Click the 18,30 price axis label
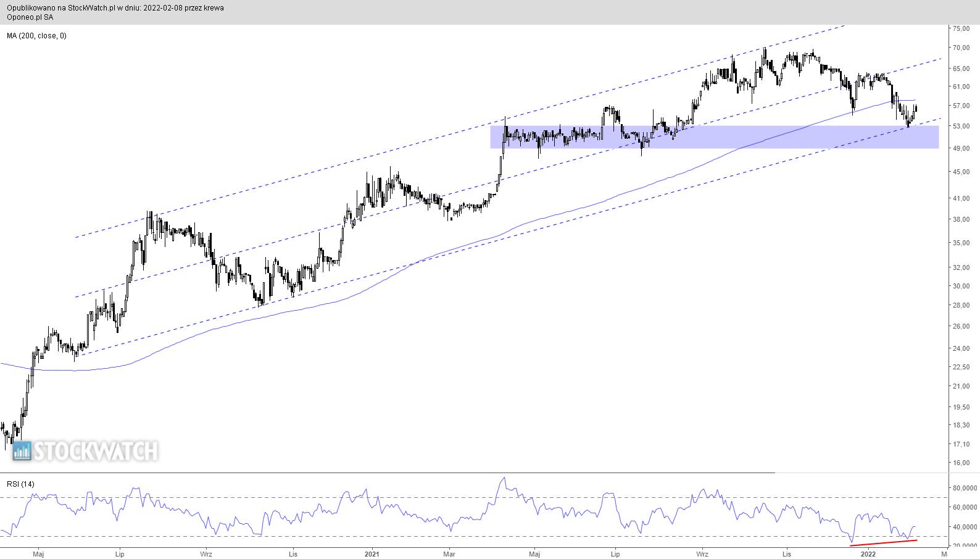The width and height of the screenshot is (980, 559). [961, 425]
